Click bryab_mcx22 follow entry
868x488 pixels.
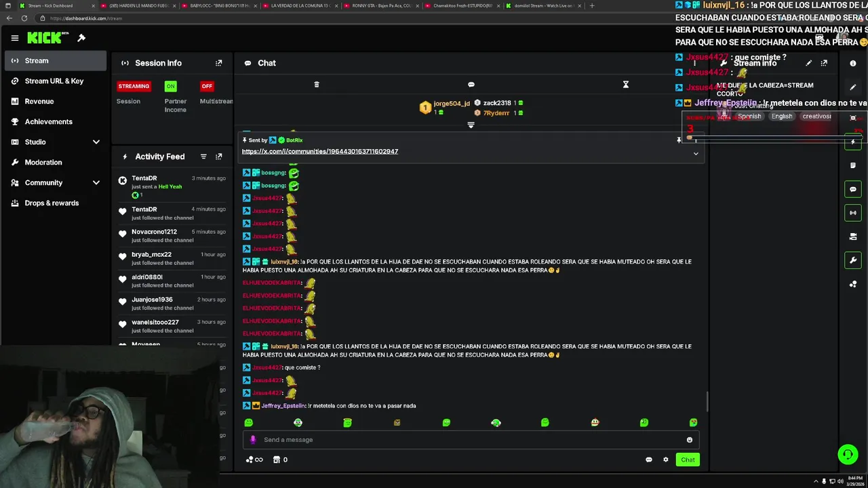pyautogui.click(x=172, y=258)
